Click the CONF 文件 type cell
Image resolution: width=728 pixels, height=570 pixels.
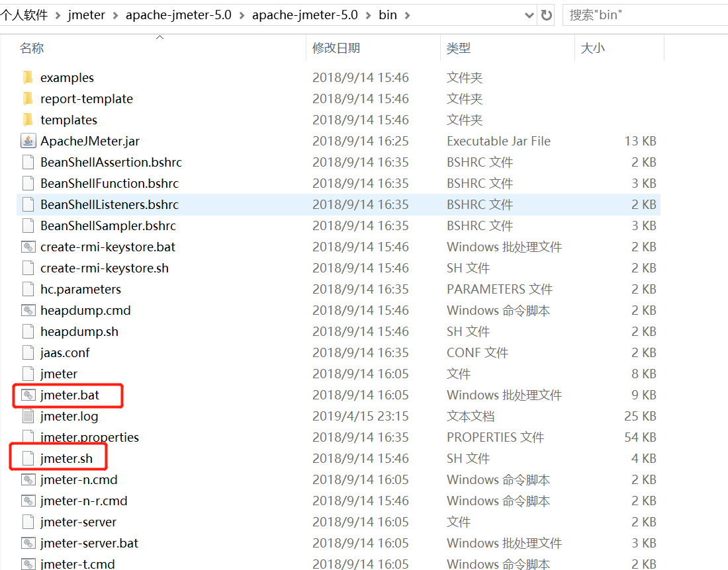[477, 352]
